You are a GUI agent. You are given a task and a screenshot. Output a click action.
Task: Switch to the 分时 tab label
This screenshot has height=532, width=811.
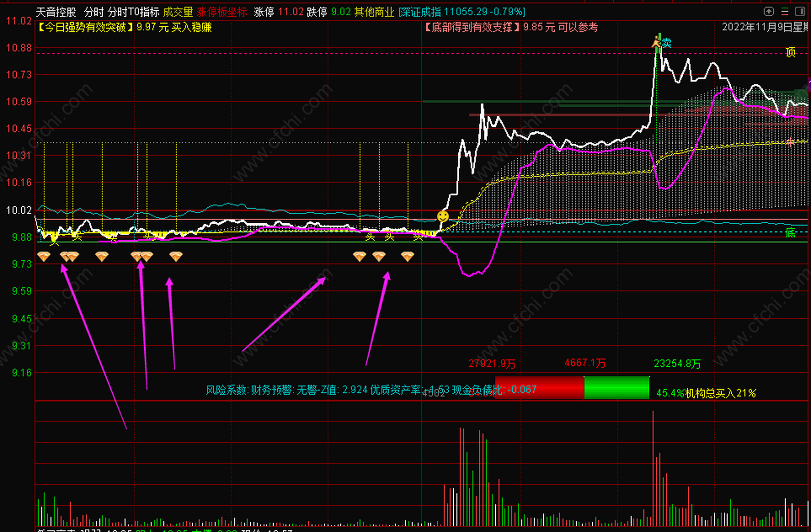tap(94, 12)
